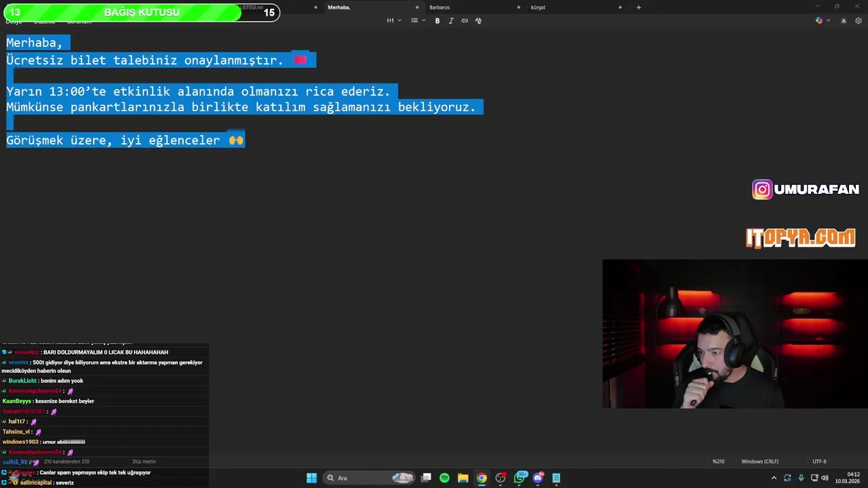Toggle italic formatting

pyautogui.click(x=451, y=20)
